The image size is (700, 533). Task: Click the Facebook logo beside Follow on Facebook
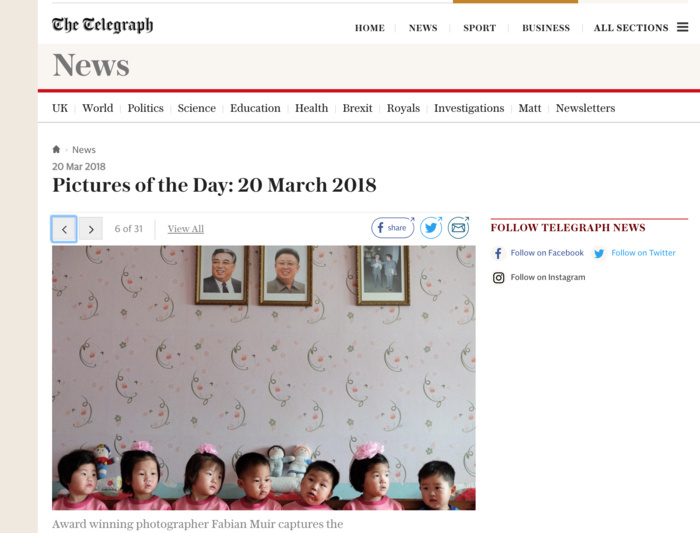498,253
